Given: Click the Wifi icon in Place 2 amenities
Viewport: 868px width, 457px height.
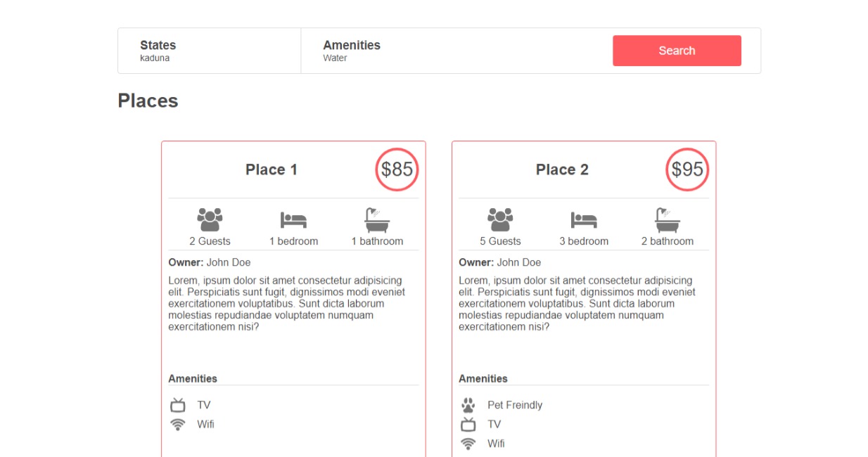Looking at the screenshot, I should tap(468, 444).
